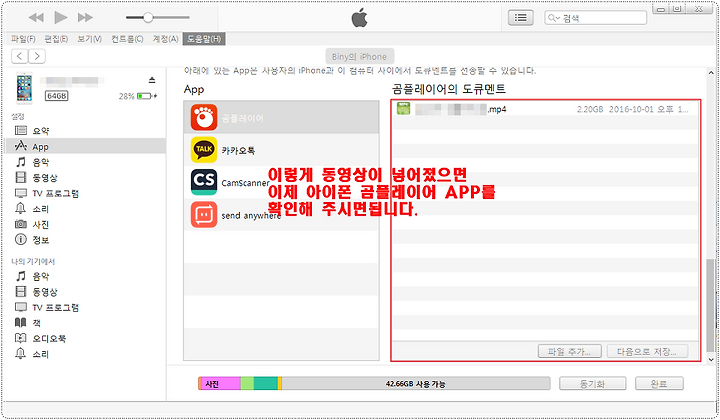The width and height of the screenshot is (720, 420).
Task: Click the 사진 segment of storage bar
Action: tap(220, 384)
